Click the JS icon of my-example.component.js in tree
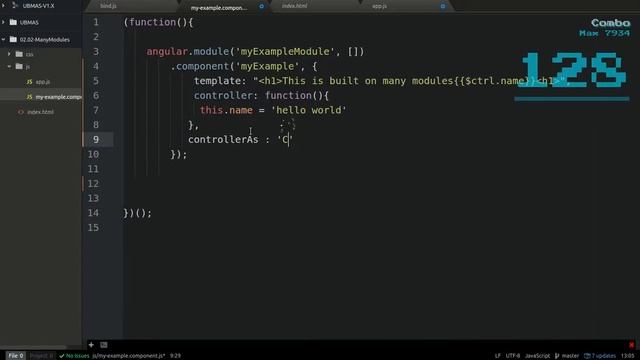640x360 pixels. click(29, 97)
